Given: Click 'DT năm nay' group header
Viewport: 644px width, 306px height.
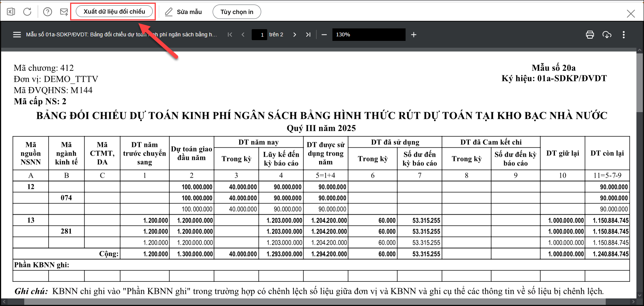Looking at the screenshot, I should coord(259,142).
